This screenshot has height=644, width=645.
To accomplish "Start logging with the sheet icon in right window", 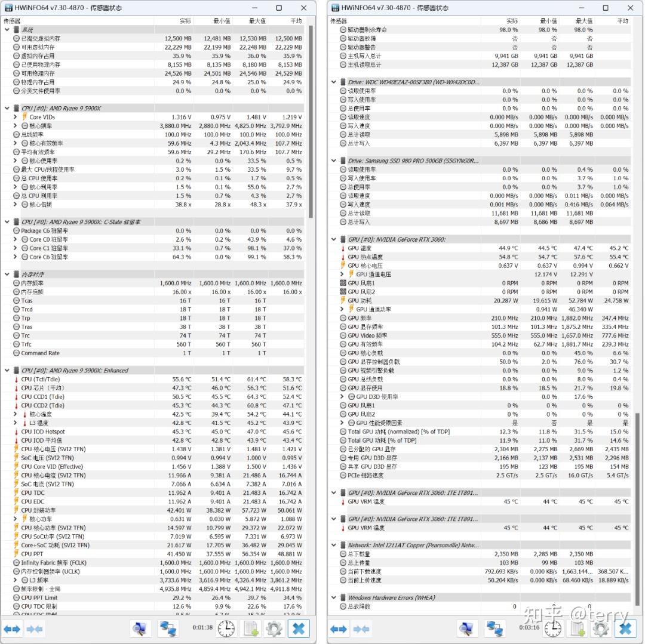I will click(x=577, y=628).
